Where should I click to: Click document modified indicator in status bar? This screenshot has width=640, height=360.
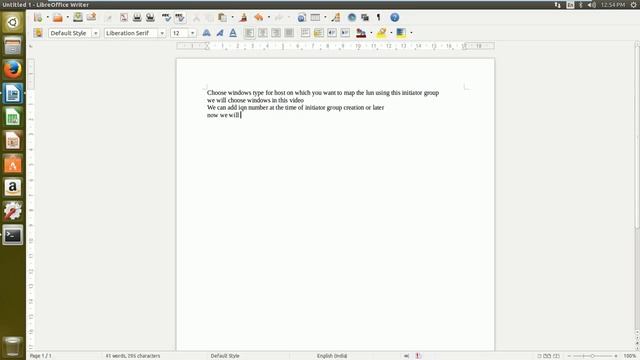point(418,356)
